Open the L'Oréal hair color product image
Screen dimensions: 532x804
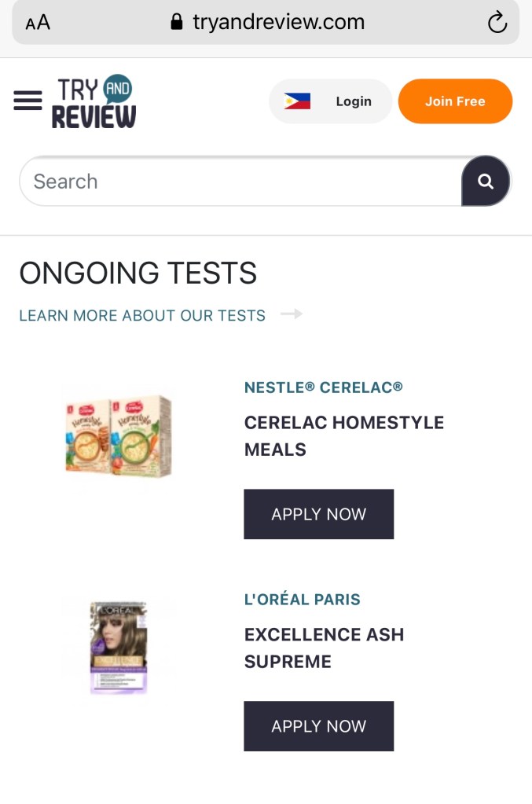118,647
